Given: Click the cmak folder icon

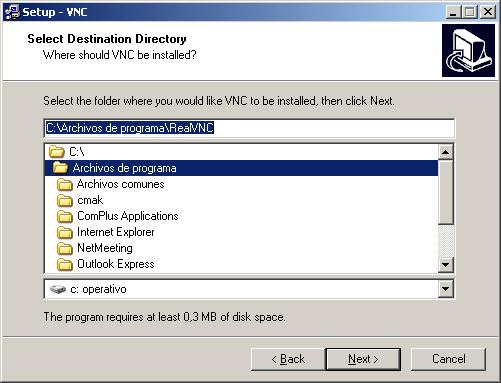Looking at the screenshot, I should (65, 200).
